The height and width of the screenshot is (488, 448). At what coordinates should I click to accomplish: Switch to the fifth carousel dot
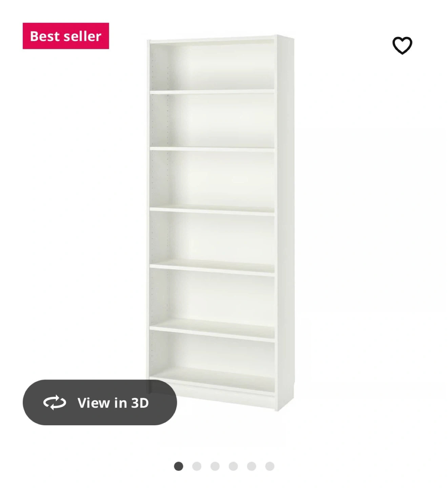pos(251,466)
